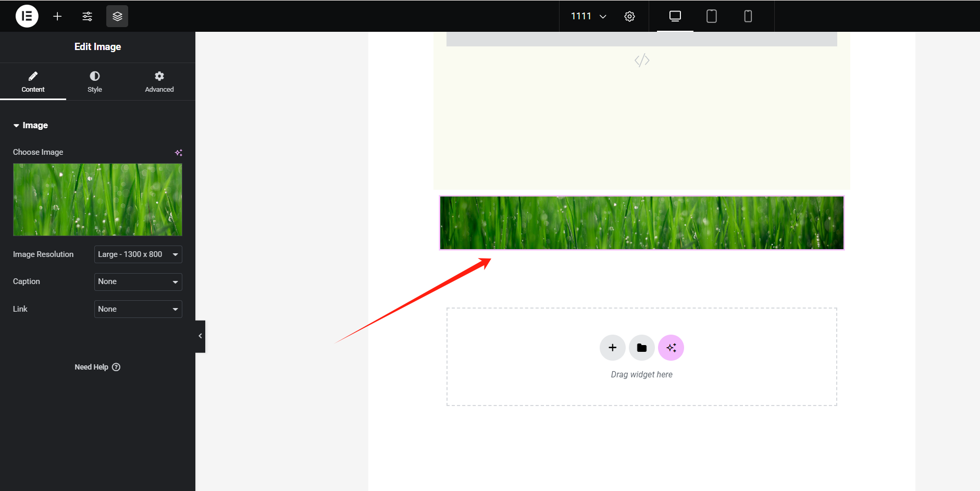
Task: Click the Need Help link
Action: (97, 366)
